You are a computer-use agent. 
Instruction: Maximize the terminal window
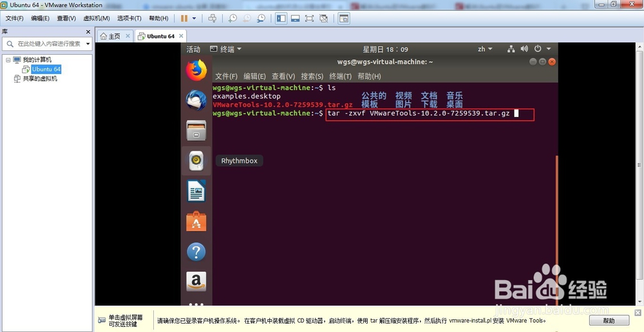(x=542, y=62)
